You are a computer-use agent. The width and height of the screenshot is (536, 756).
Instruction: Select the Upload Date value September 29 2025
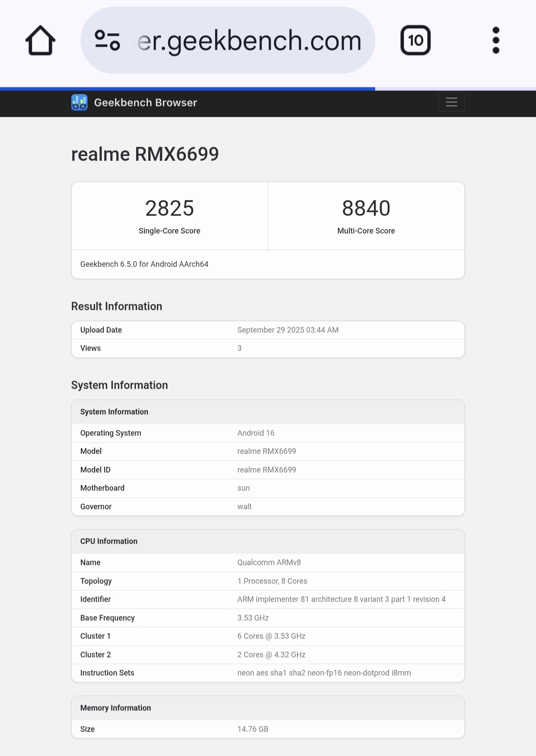click(288, 330)
